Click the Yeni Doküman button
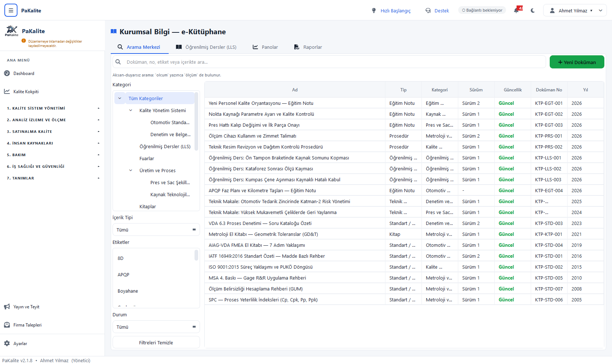Image resolution: width=612 pixels, height=364 pixels. pyautogui.click(x=577, y=62)
